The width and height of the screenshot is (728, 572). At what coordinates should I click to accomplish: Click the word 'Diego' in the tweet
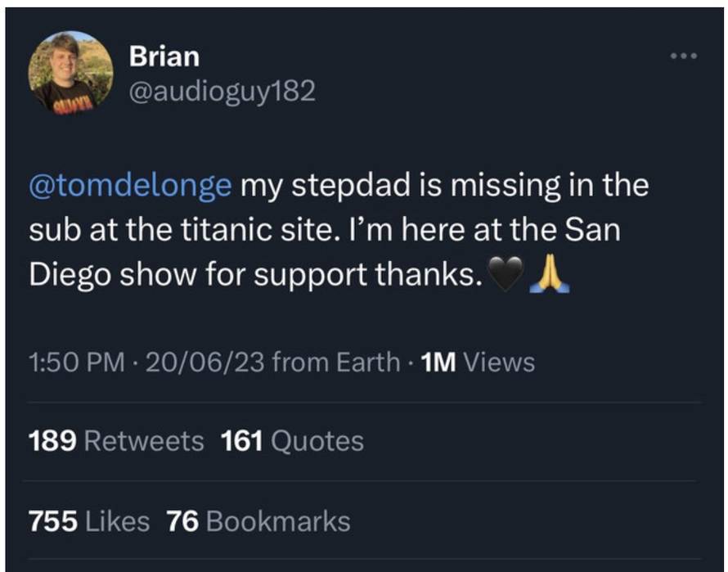[70, 276]
